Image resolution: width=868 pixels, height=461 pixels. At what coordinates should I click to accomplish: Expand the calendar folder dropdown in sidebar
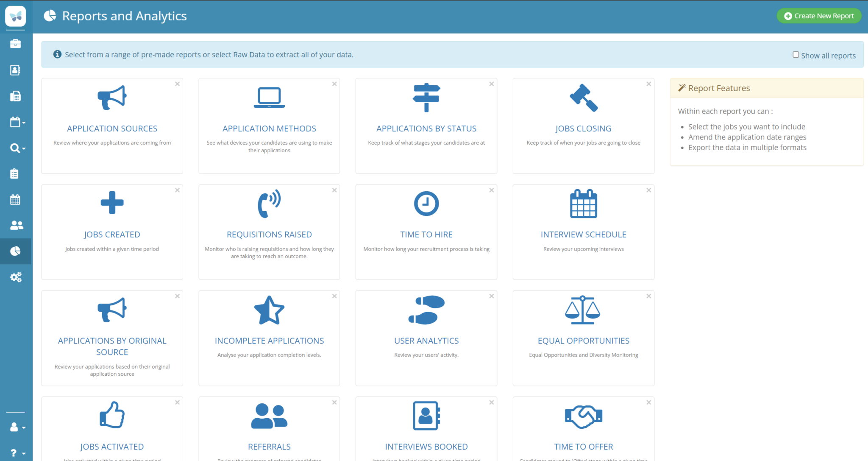(17, 122)
